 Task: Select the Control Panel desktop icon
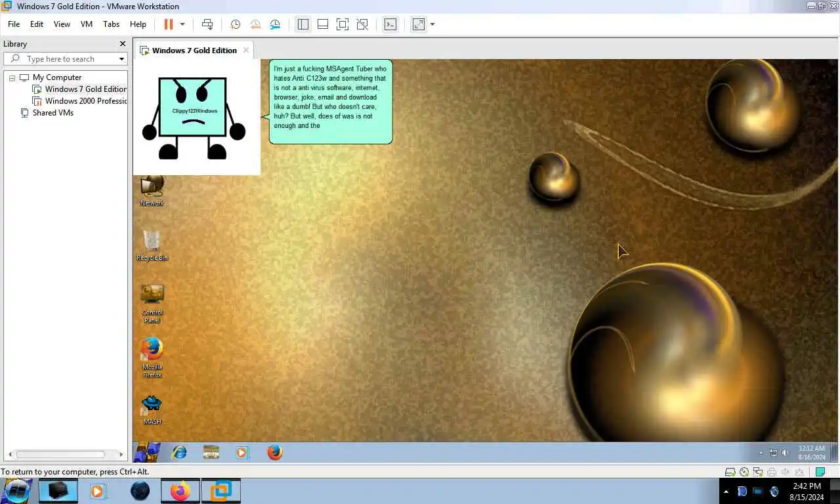click(x=152, y=303)
